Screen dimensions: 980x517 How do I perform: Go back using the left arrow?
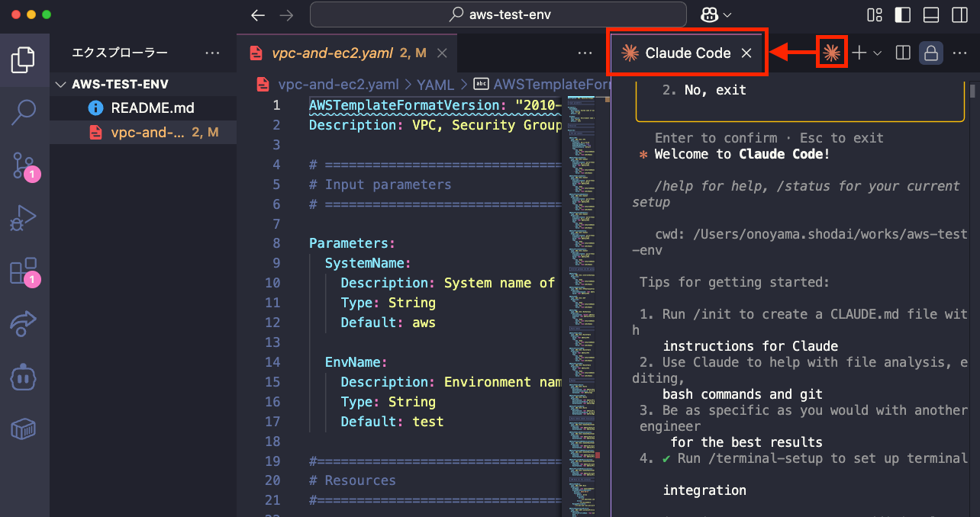click(x=258, y=14)
